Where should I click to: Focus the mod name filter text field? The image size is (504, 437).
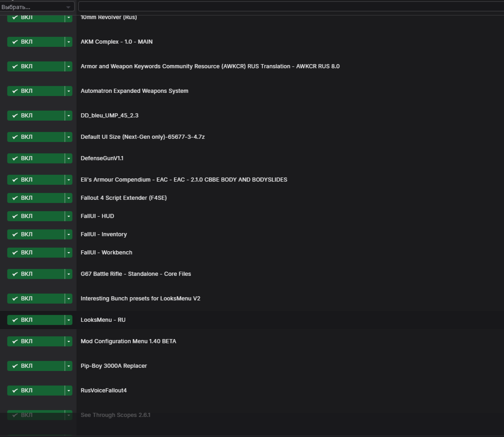291,7
